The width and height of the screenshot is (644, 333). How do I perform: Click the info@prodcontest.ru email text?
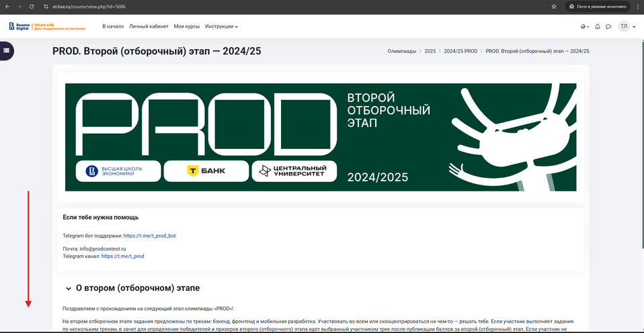(x=103, y=249)
